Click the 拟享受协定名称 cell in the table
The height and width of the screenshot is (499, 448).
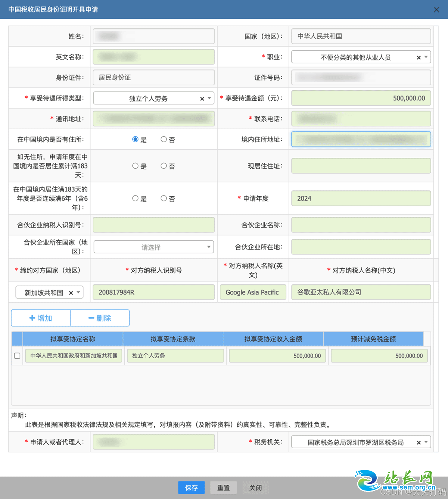(x=74, y=356)
